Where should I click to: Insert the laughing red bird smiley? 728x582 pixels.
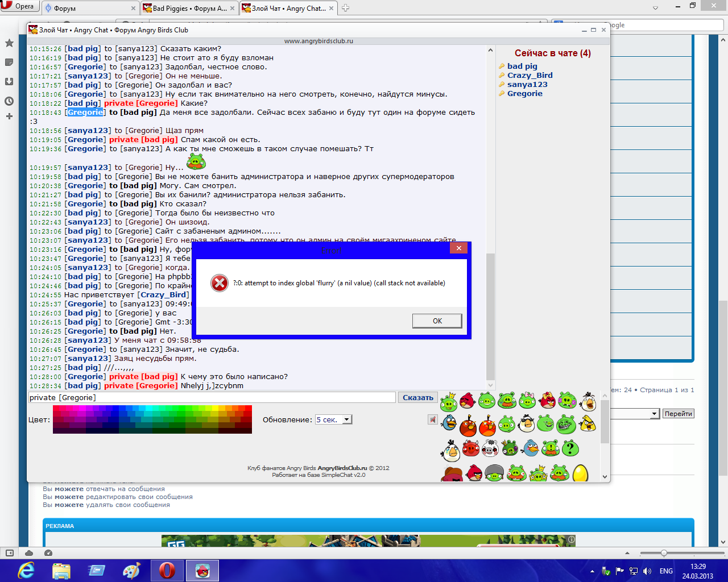click(468, 401)
